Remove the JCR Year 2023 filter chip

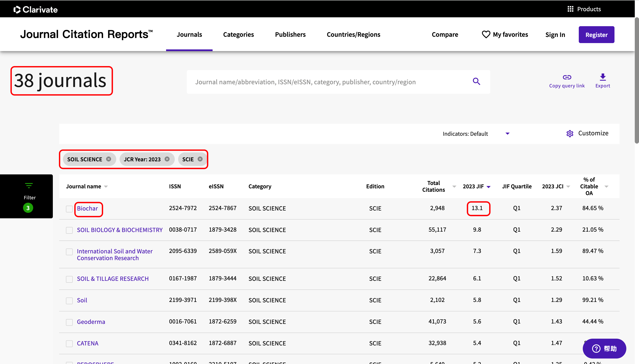coord(167,159)
